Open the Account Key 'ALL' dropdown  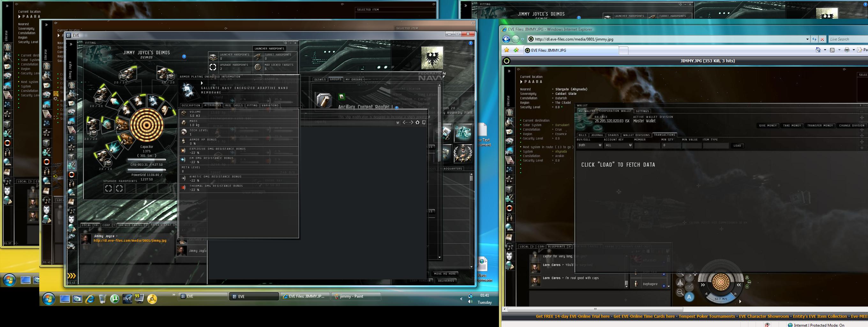(x=619, y=146)
